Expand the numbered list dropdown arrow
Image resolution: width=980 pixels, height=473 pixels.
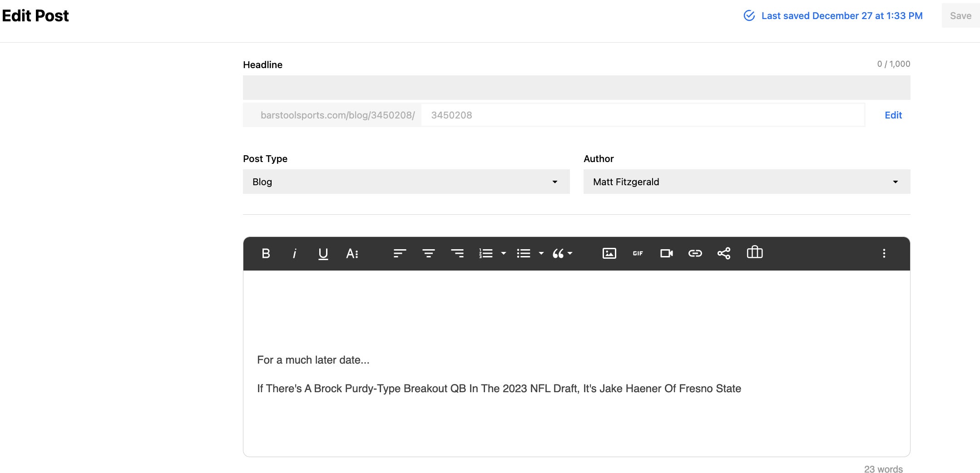(503, 253)
